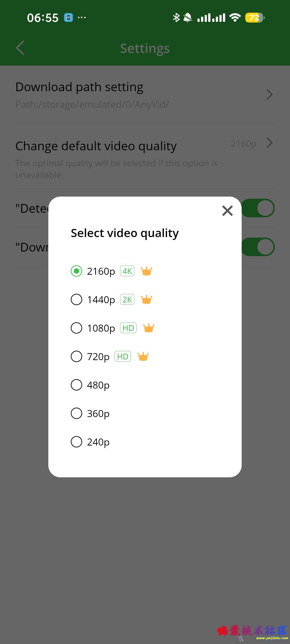The height and width of the screenshot is (644, 290).
Task: Open Download path setting chevron
Action: click(x=269, y=95)
